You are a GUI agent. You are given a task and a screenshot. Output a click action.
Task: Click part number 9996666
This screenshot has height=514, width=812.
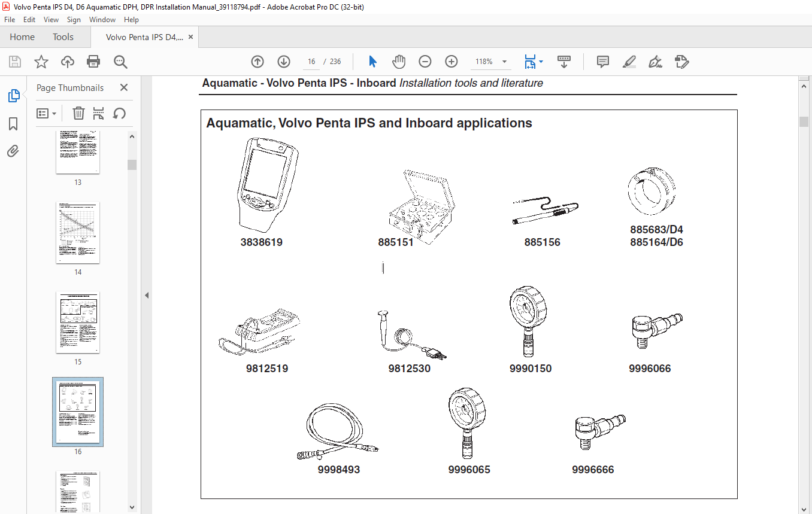(x=593, y=470)
